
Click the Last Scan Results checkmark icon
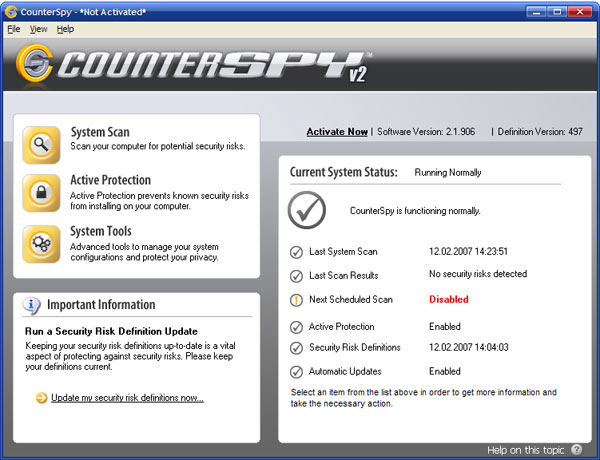[x=296, y=276]
